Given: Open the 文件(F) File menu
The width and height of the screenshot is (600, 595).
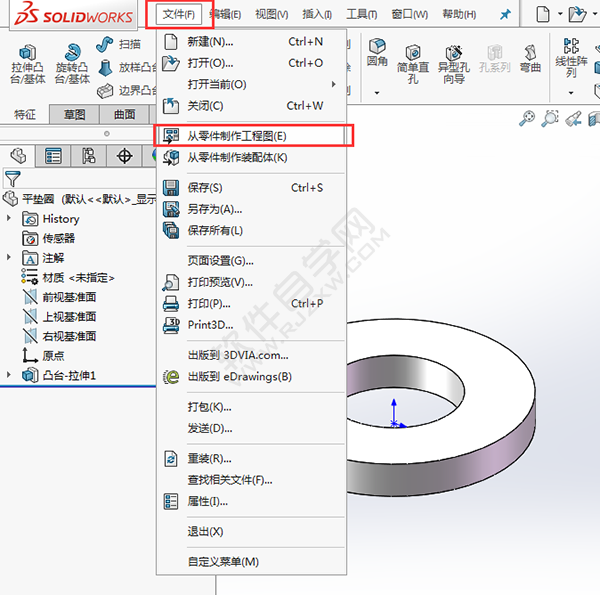Looking at the screenshot, I should click(179, 15).
